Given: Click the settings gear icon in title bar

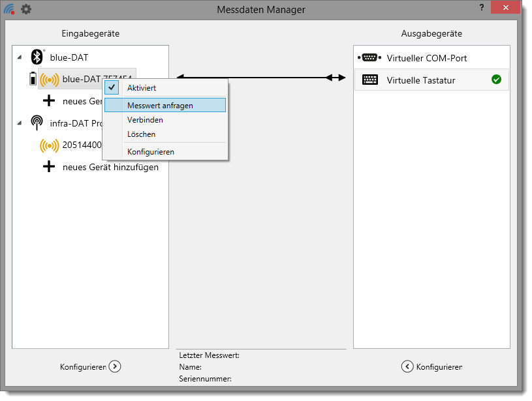Looking at the screenshot, I should click(x=26, y=9).
